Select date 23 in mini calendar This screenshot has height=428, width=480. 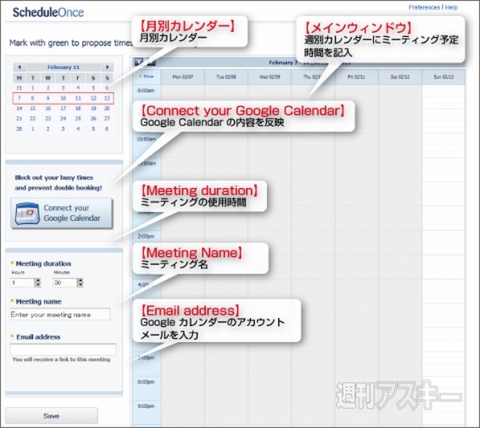[x=48, y=119]
